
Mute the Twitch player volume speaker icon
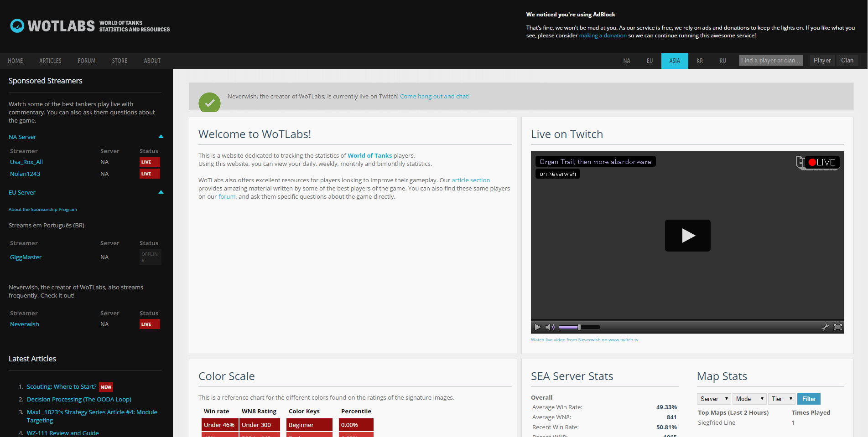click(550, 327)
